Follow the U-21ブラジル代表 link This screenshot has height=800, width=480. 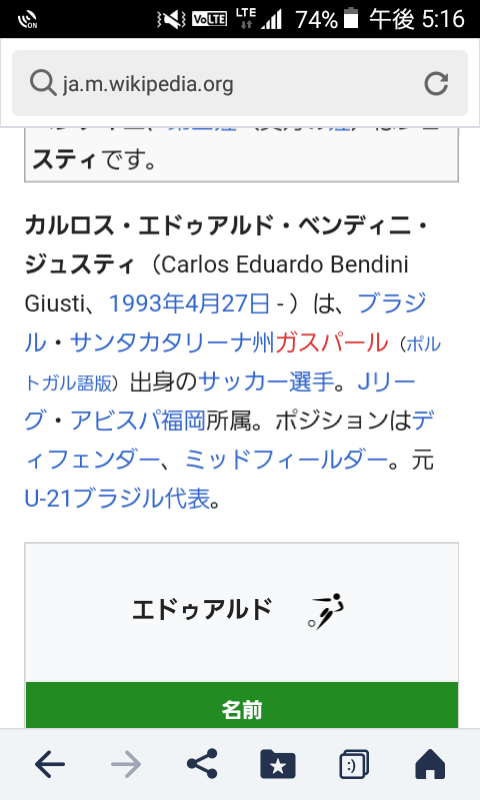point(117,498)
